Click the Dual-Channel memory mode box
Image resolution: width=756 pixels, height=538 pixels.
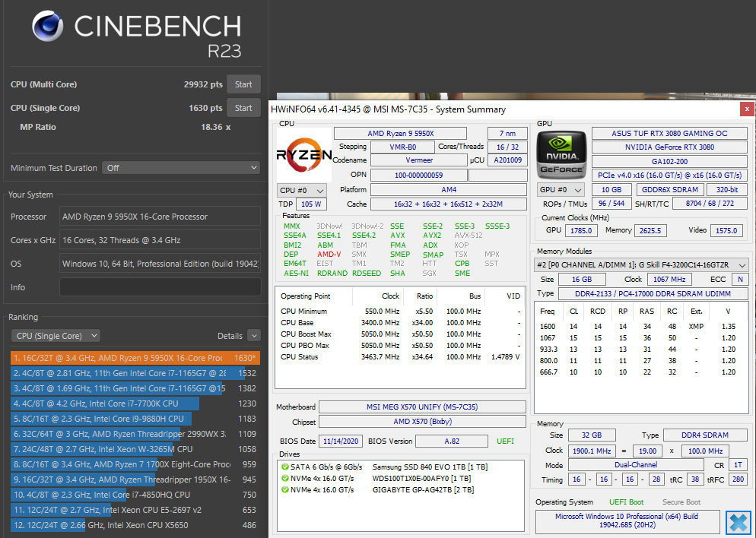pyautogui.click(x=636, y=465)
